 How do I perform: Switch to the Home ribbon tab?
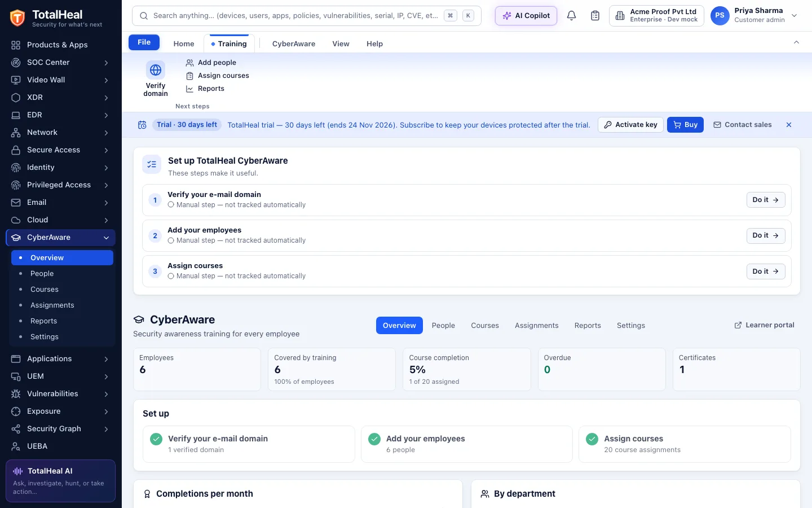pos(184,43)
